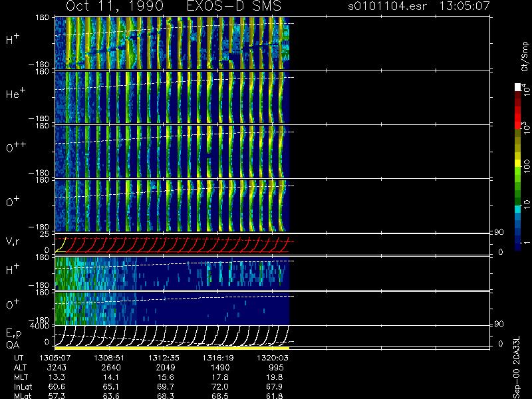Click the "Ct/Smp" color bar unit label
This screenshot has height=399, width=532.
click(x=525, y=57)
